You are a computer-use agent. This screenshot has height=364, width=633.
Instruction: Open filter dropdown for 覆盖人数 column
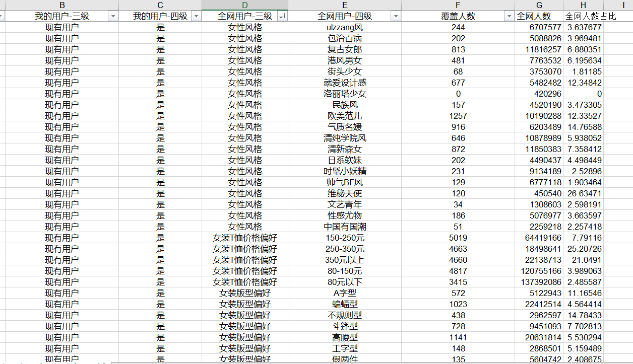(x=509, y=16)
